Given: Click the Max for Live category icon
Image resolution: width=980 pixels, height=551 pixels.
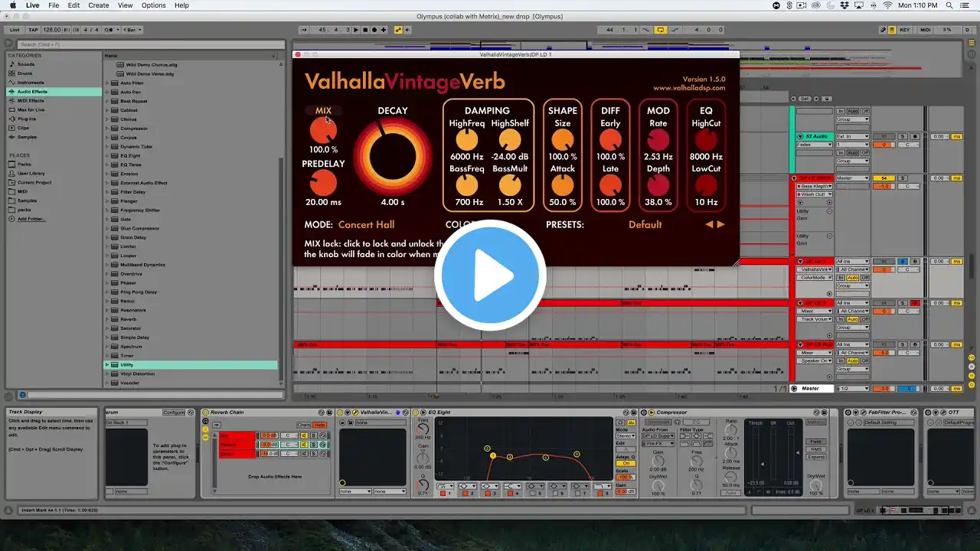Looking at the screenshot, I should pos(11,110).
